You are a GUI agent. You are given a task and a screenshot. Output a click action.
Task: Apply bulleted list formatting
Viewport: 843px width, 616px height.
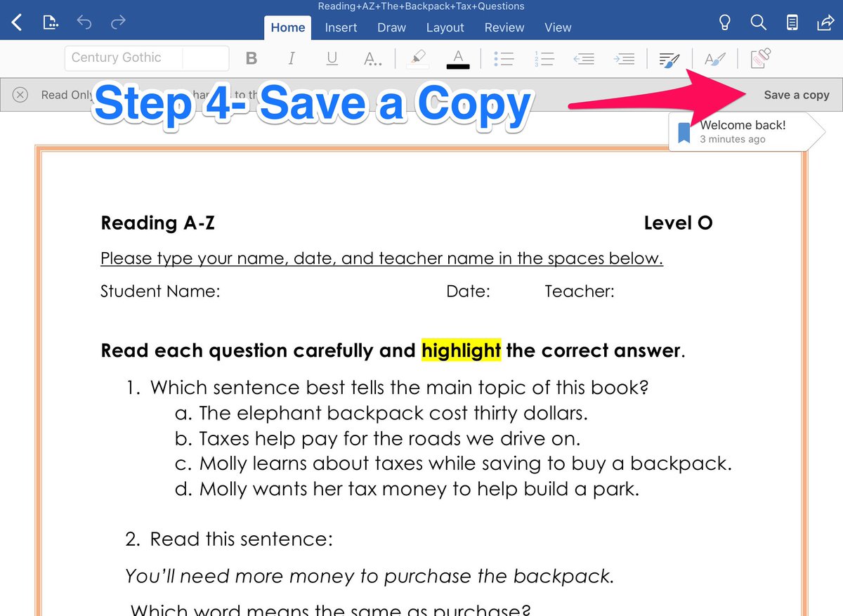(504, 59)
